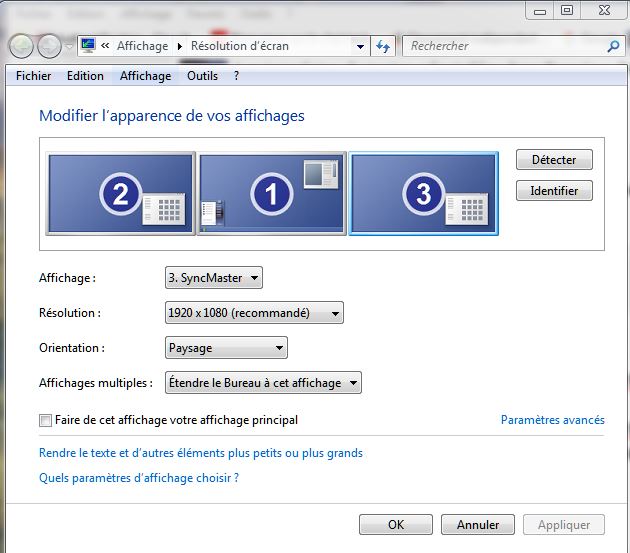Screen dimensions: 630x553
Task: Click the Control Panel icon in address bar
Action: [88, 45]
